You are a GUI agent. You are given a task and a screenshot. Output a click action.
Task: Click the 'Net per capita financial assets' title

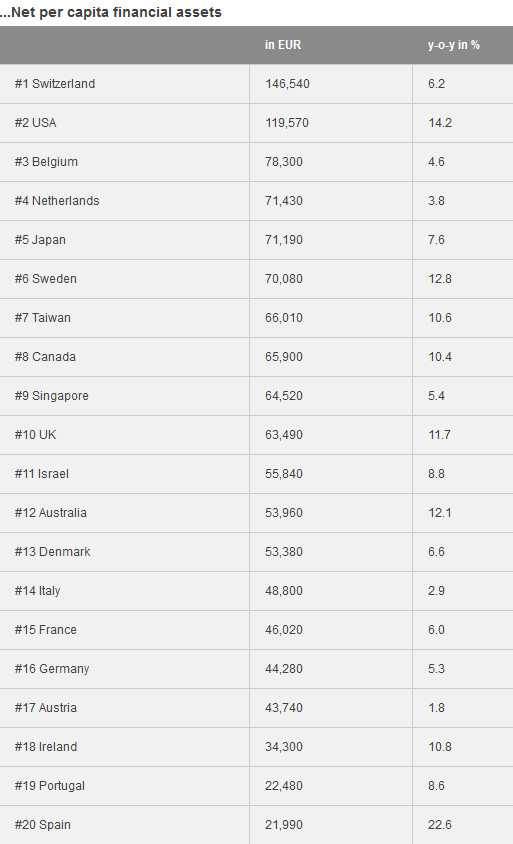pyautogui.click(x=116, y=12)
